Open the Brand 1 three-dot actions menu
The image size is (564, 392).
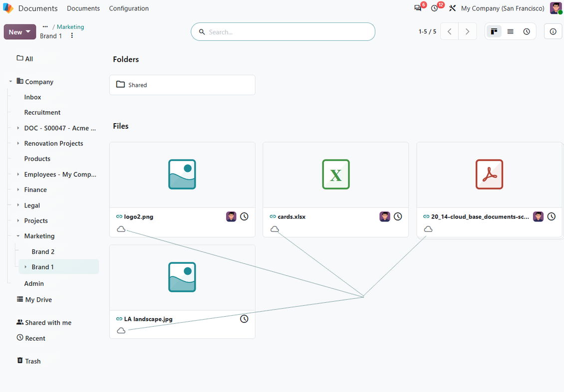coord(72,35)
